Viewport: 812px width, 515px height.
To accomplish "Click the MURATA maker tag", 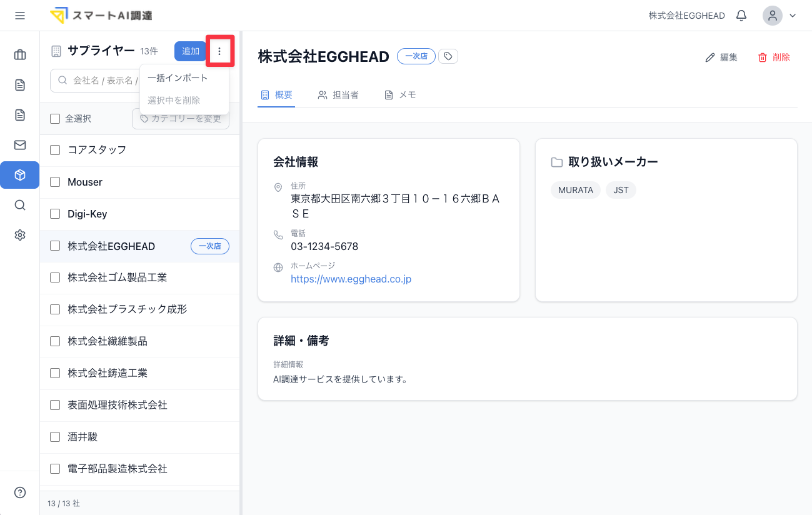I will pyautogui.click(x=576, y=190).
